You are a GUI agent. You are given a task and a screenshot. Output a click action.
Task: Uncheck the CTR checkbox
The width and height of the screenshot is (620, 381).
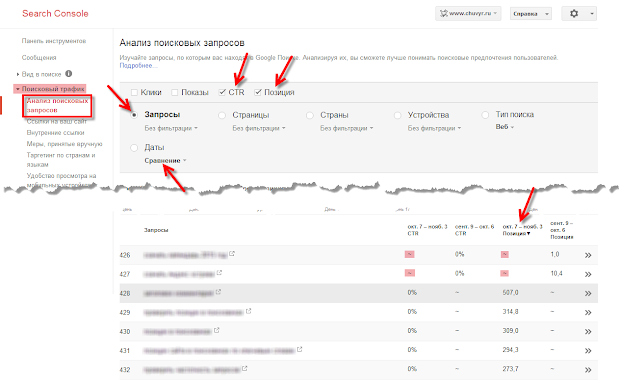click(222, 92)
